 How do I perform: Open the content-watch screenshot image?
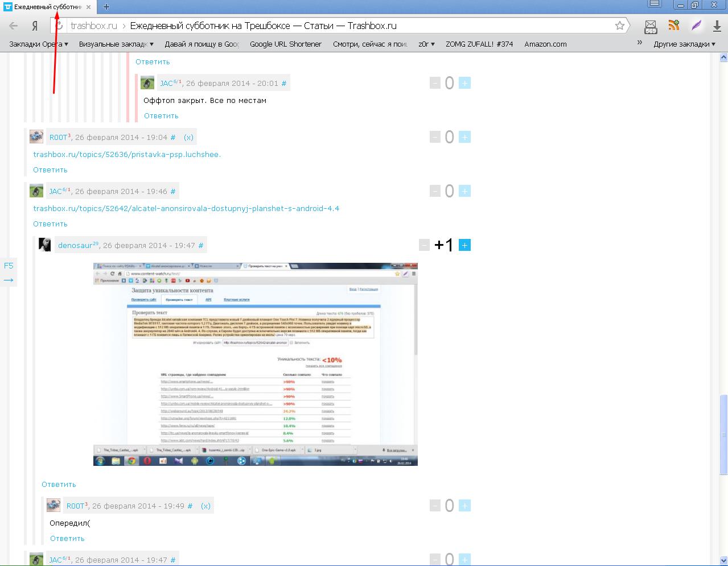pyautogui.click(x=255, y=364)
